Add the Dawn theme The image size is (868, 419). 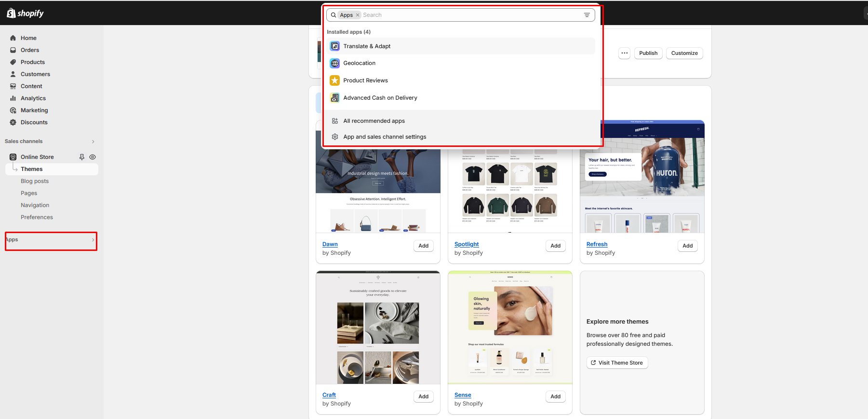(424, 246)
